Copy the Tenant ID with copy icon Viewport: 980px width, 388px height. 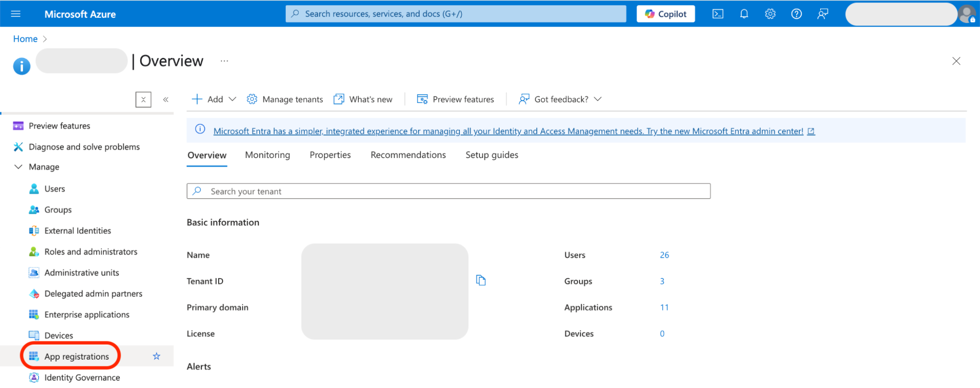pos(481,281)
